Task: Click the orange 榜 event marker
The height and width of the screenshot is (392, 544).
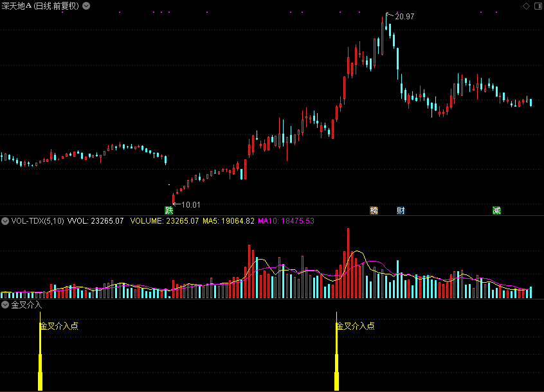Action: 374,210
